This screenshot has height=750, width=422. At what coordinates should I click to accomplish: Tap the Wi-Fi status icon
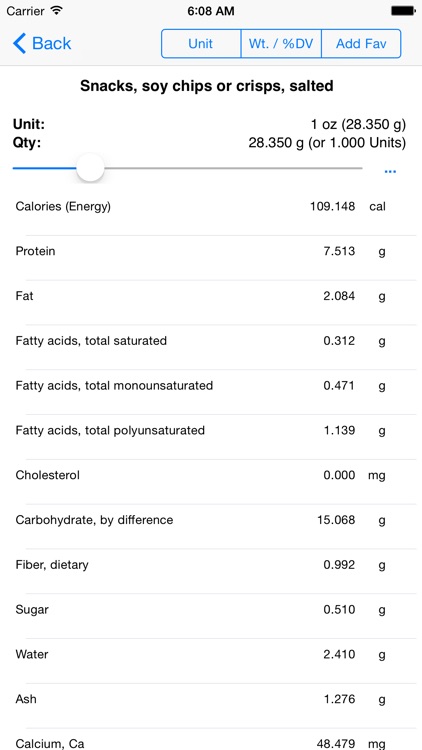(x=56, y=11)
